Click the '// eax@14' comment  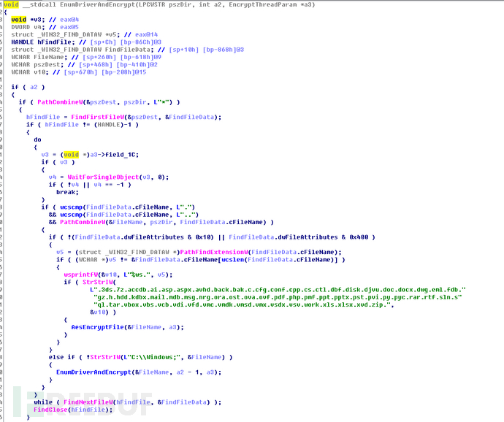click(x=141, y=34)
